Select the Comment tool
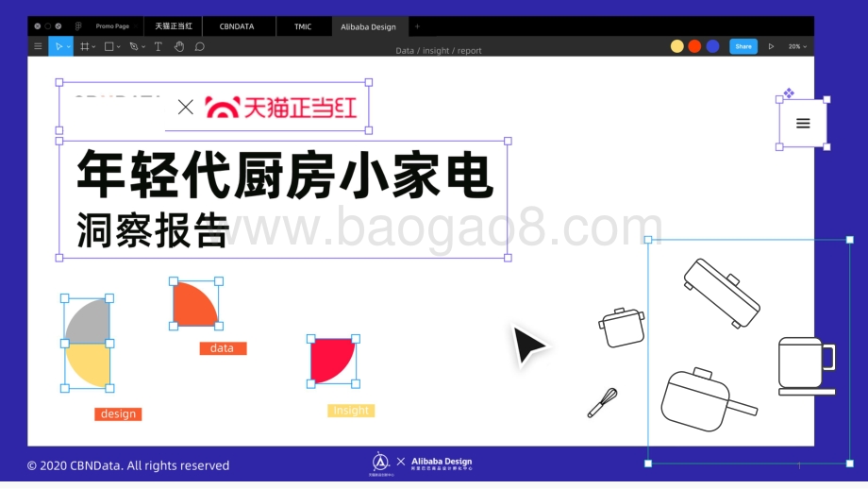 (200, 46)
